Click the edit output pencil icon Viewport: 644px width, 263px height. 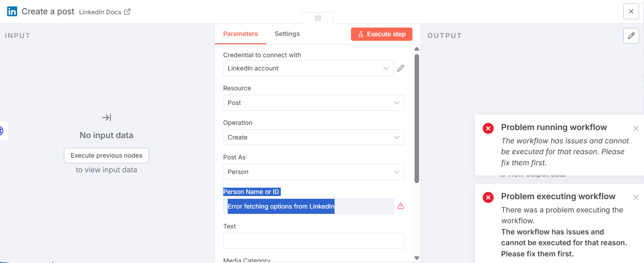(631, 36)
